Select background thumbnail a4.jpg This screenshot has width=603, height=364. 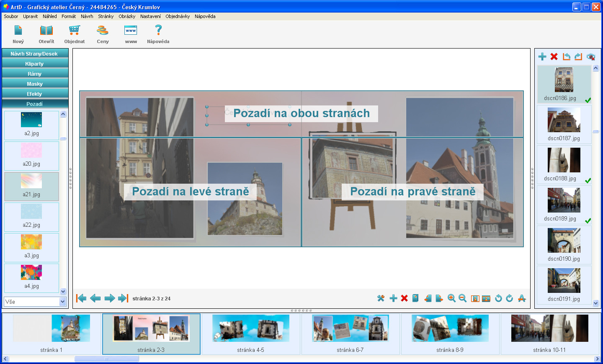tap(31, 278)
